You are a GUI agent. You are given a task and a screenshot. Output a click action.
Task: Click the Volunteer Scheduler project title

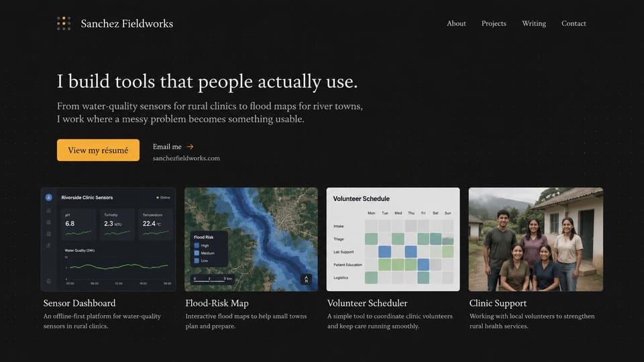pos(367,303)
